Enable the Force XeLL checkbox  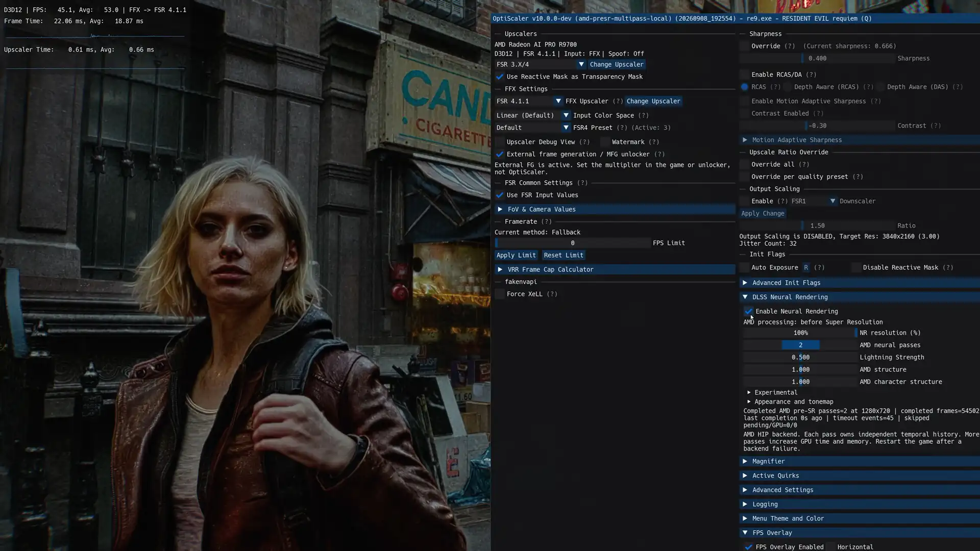click(500, 294)
